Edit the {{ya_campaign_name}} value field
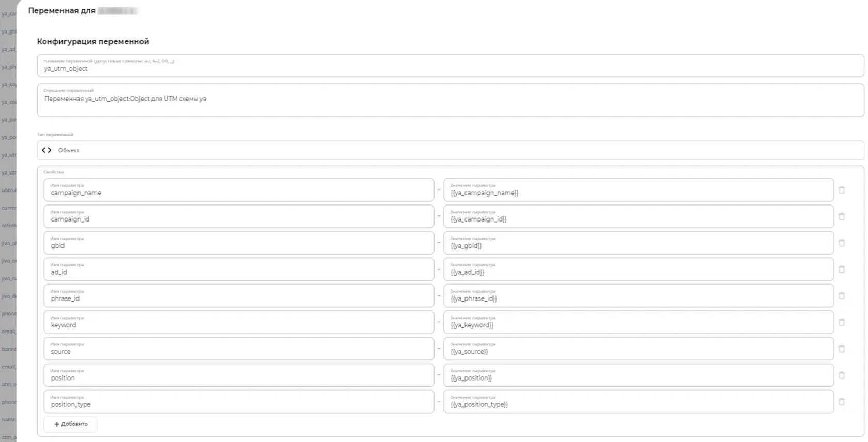Screen dimensions: 868x442 pos(639,190)
